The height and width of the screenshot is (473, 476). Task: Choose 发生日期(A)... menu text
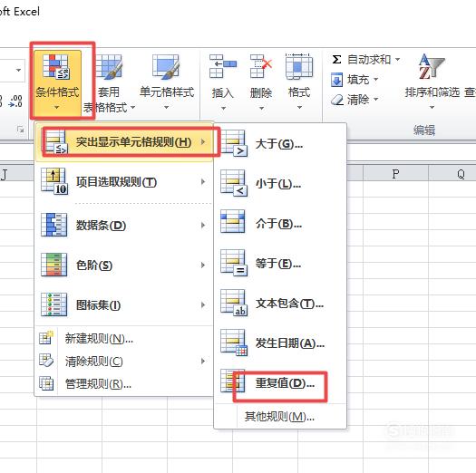click(290, 343)
